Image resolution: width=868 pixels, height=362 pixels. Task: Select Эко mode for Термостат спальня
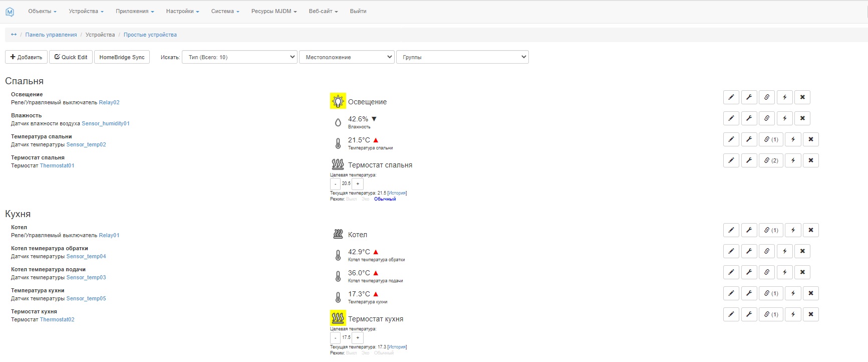click(365, 199)
